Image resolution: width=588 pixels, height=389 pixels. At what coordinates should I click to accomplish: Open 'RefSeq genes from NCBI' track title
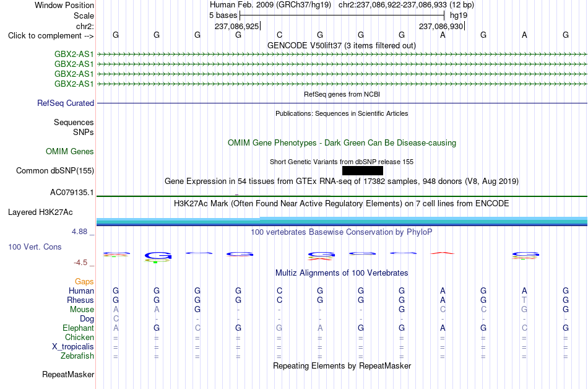tap(342, 94)
